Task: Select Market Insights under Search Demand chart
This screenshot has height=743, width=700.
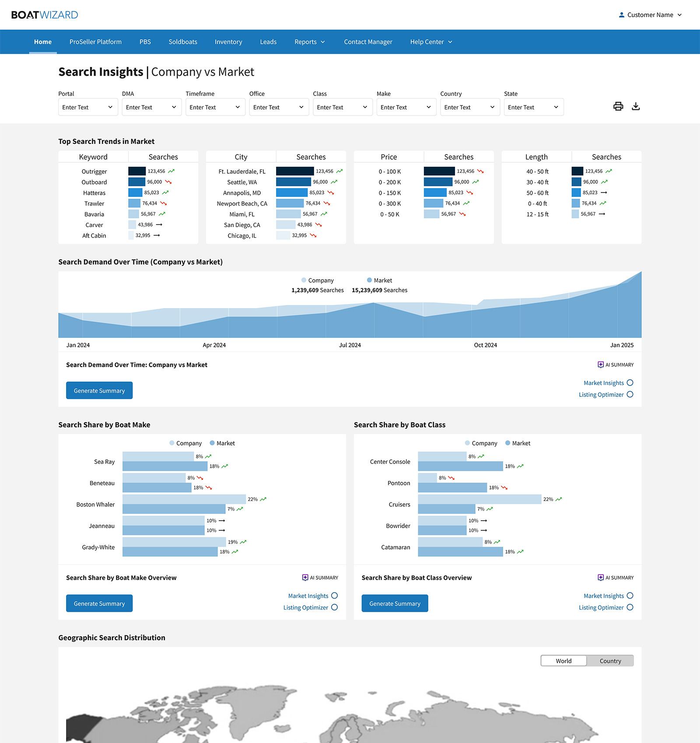Action: [x=605, y=382]
